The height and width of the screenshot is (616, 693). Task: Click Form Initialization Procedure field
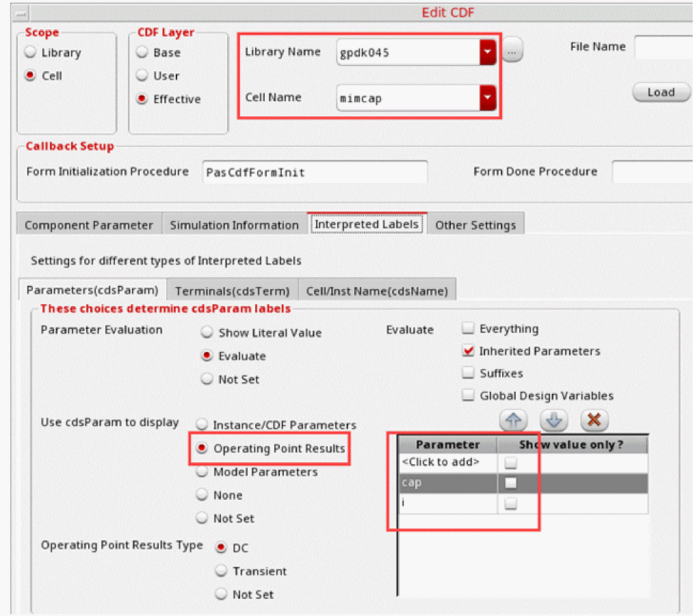pyautogui.click(x=315, y=172)
